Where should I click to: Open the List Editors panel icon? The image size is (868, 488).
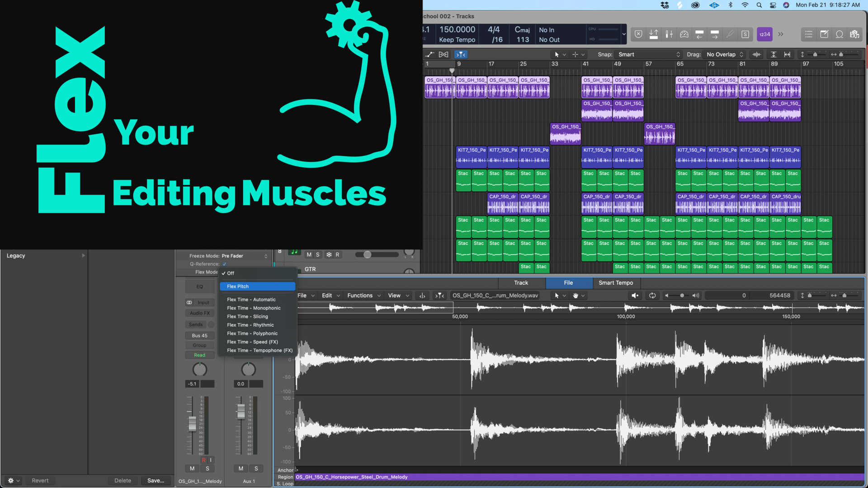click(808, 34)
